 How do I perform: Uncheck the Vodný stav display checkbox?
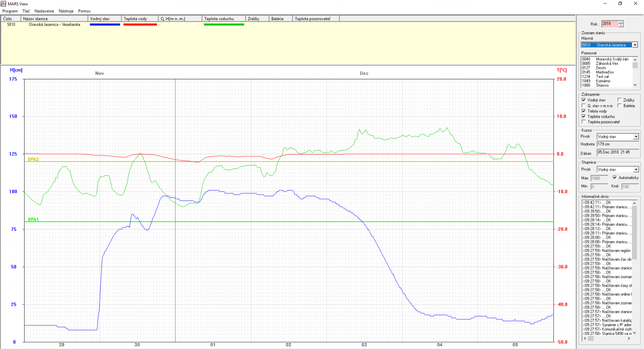584,100
